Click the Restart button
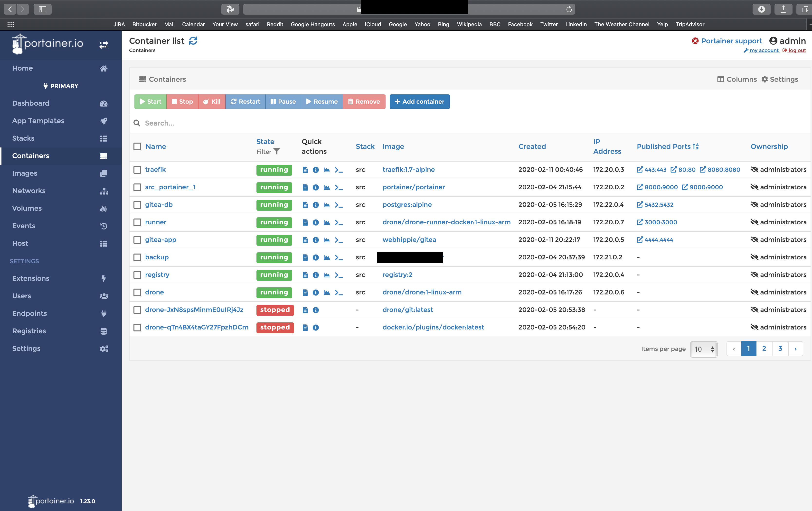 click(245, 102)
